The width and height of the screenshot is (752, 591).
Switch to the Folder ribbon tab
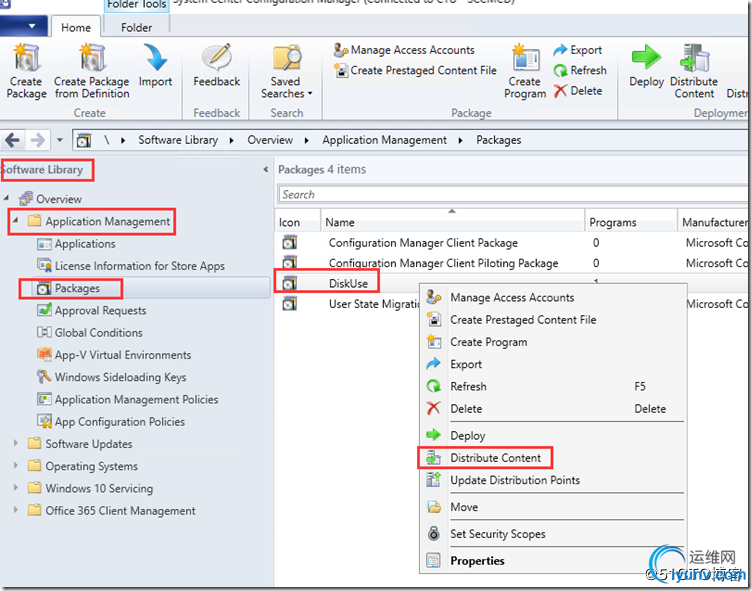(x=136, y=27)
